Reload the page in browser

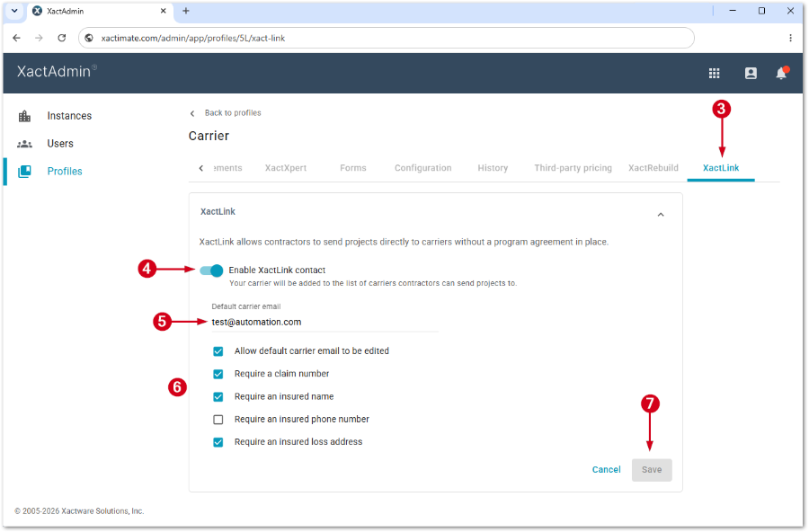pyautogui.click(x=62, y=38)
